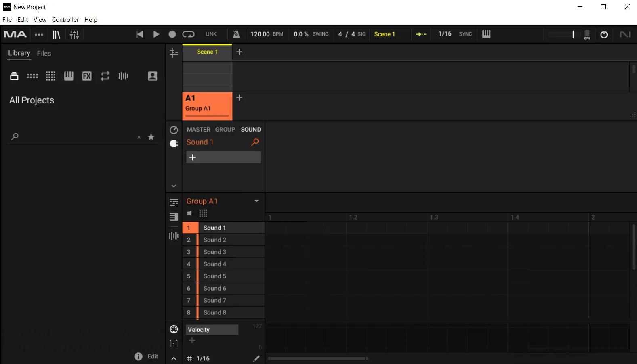Collapse the control area chevron
This screenshot has height=364, width=637.
tap(174, 186)
